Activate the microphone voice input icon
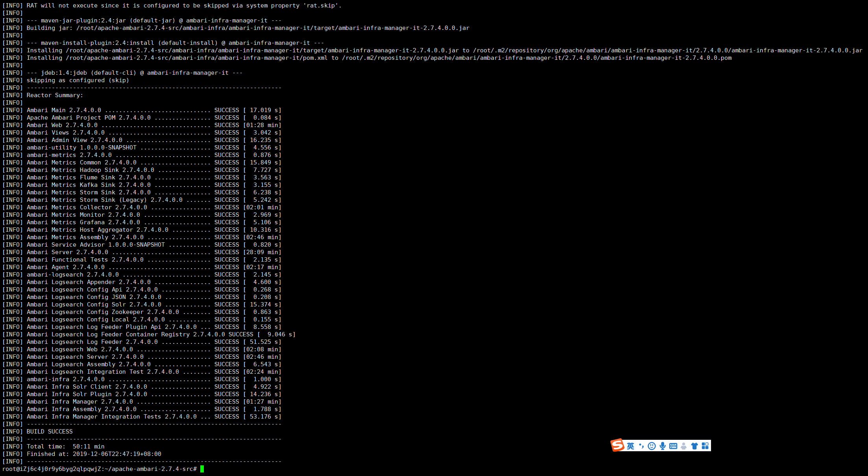Screen dimensions: 868x476 click(x=663, y=446)
